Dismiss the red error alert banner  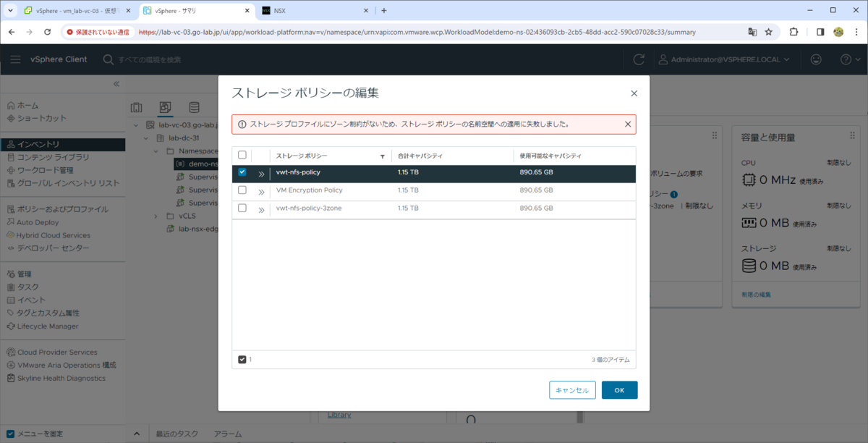(x=628, y=124)
